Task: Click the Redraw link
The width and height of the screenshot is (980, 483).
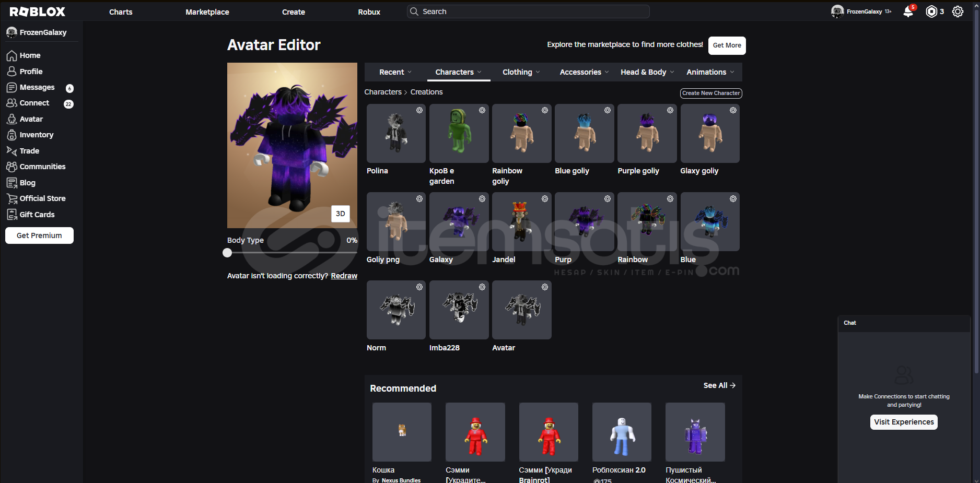Action: tap(344, 276)
